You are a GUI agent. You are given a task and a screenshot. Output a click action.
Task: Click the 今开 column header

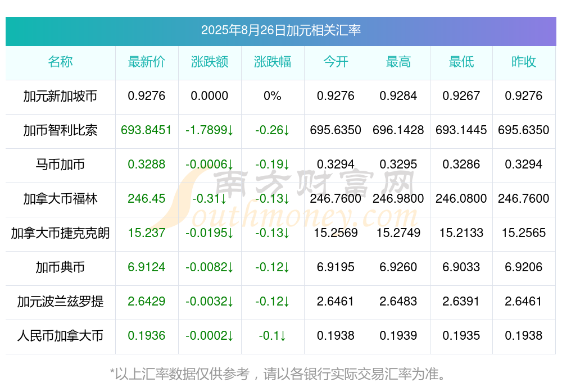point(336,62)
